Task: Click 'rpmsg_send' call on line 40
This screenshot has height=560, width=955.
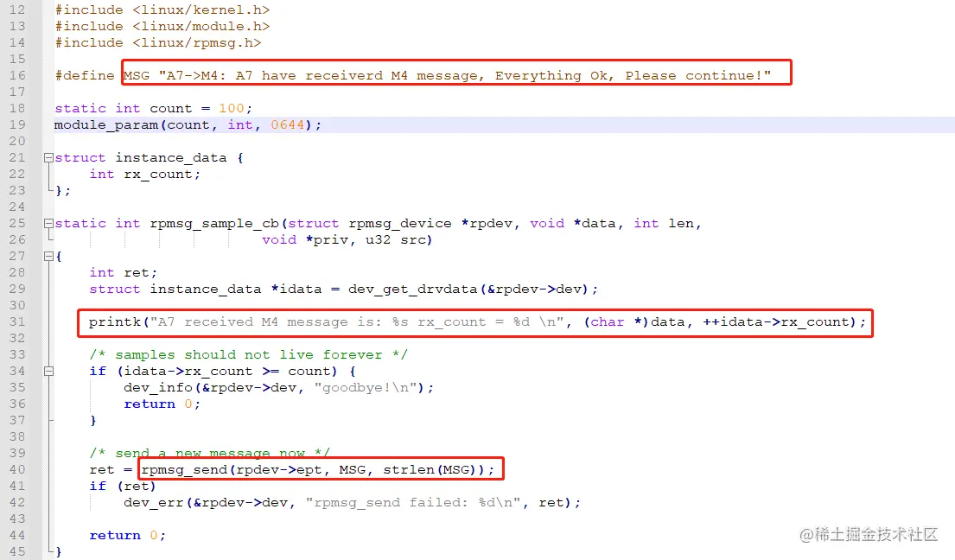Action: (x=185, y=470)
